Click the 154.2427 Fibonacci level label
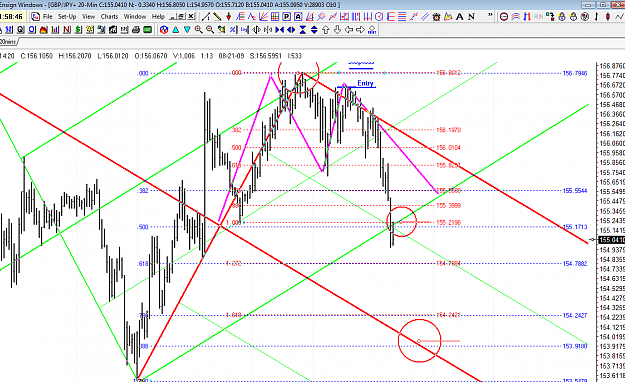Viewport: 625px width, 382px height. tap(575, 315)
